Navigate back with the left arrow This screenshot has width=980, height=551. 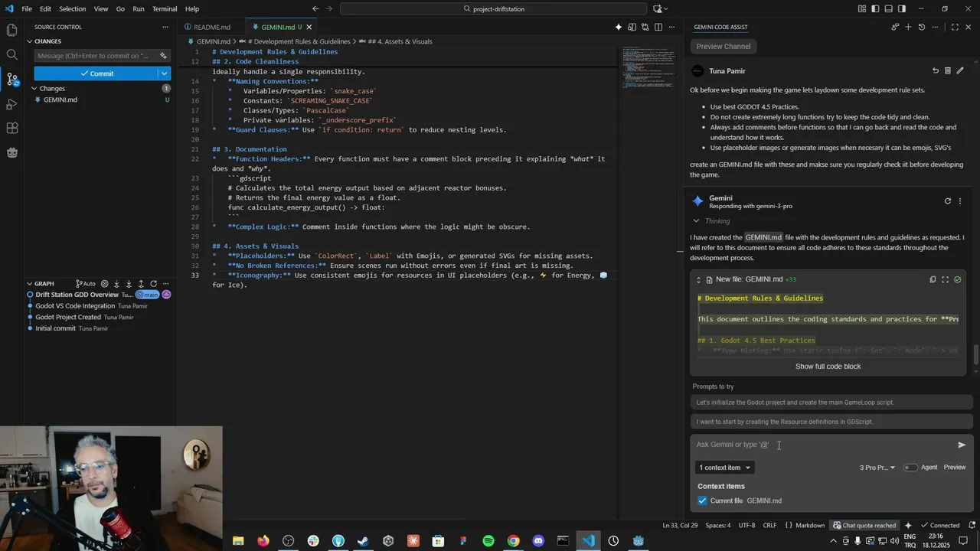[315, 8]
